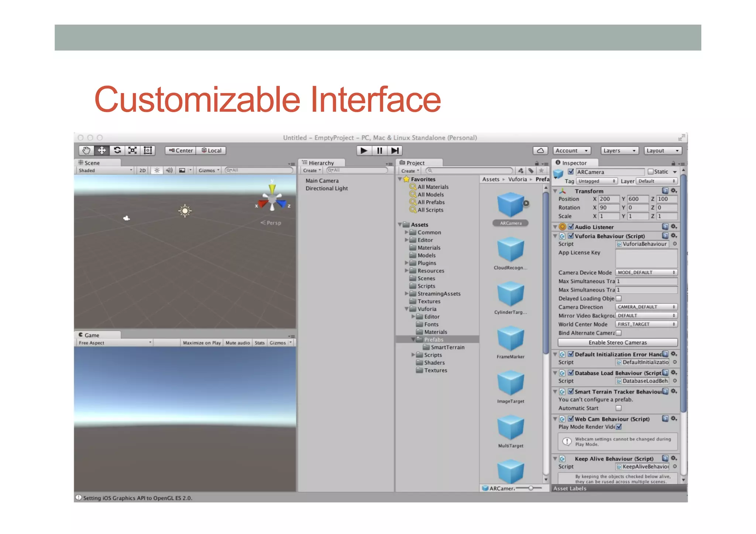Select the Rect transform tool
The image size is (756, 534).
pos(148,151)
